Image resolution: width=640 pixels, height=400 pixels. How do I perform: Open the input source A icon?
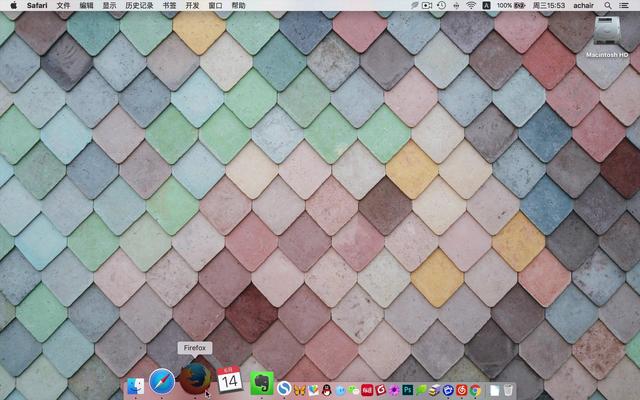(x=486, y=5)
